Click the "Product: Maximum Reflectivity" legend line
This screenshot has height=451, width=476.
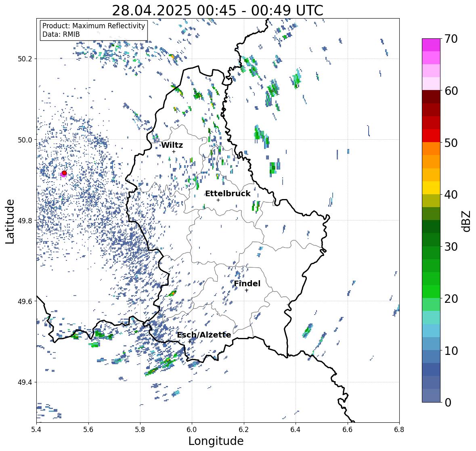pos(94,26)
